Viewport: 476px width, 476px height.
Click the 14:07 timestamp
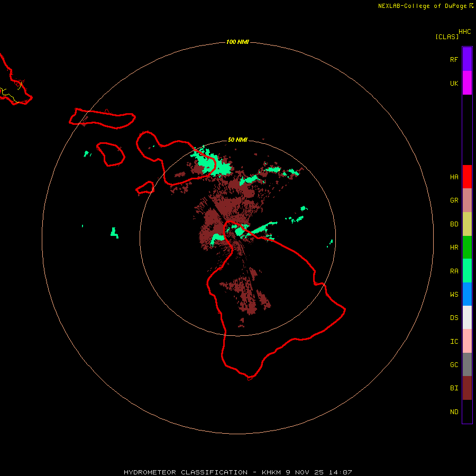pyautogui.click(x=340, y=472)
